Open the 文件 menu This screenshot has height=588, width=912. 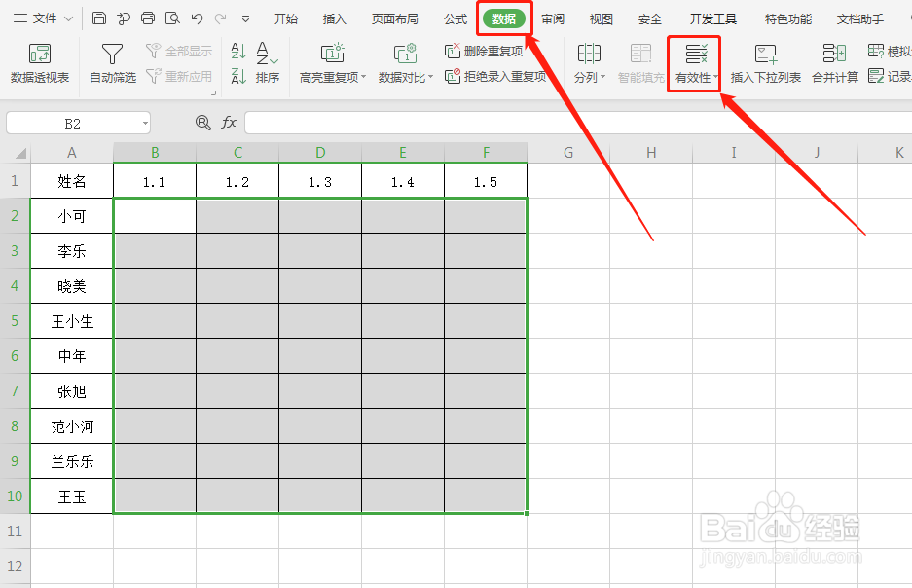coord(43,18)
